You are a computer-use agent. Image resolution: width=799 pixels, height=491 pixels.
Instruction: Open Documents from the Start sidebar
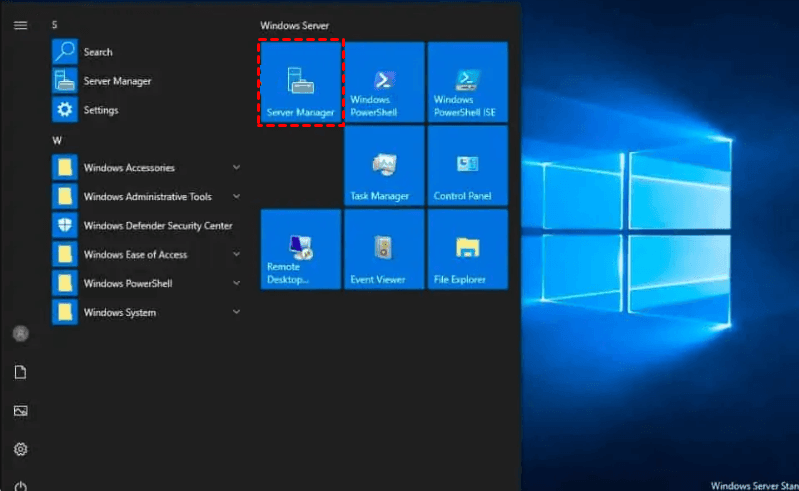click(20, 372)
